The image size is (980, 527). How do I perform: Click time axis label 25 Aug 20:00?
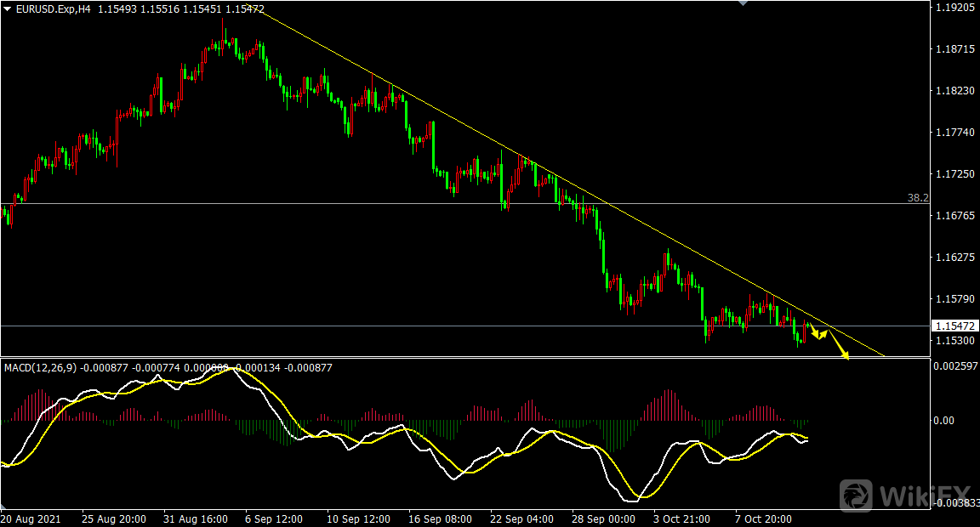(114, 518)
